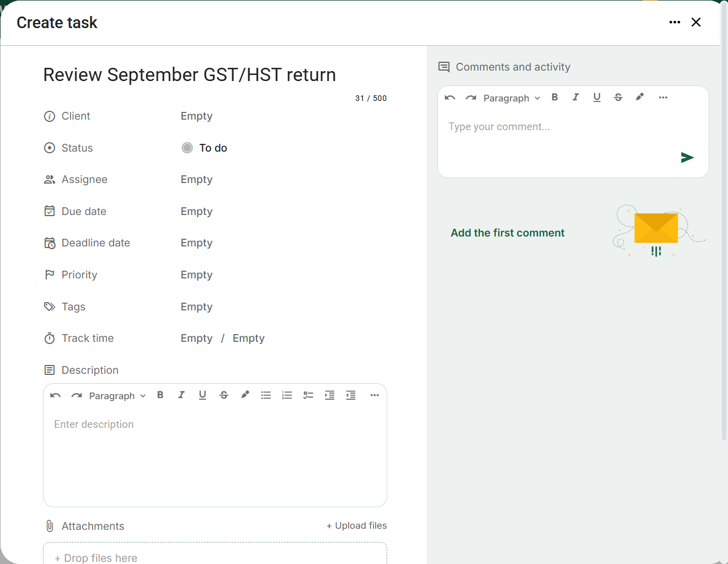This screenshot has height=564, width=728.
Task: Pick an Assignee for the task
Action: [x=196, y=180]
